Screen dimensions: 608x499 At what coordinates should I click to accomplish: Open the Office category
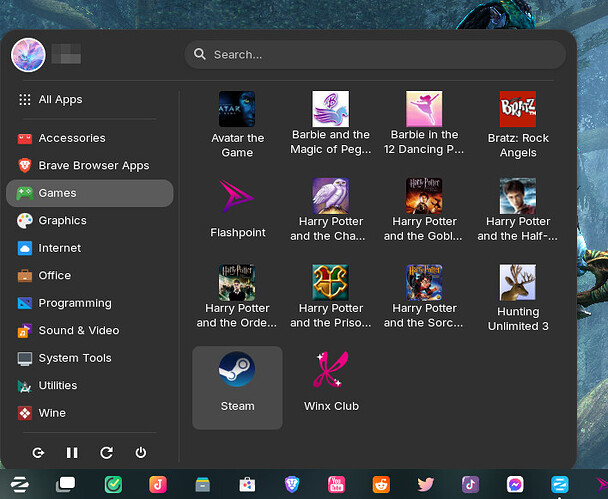[90, 276]
